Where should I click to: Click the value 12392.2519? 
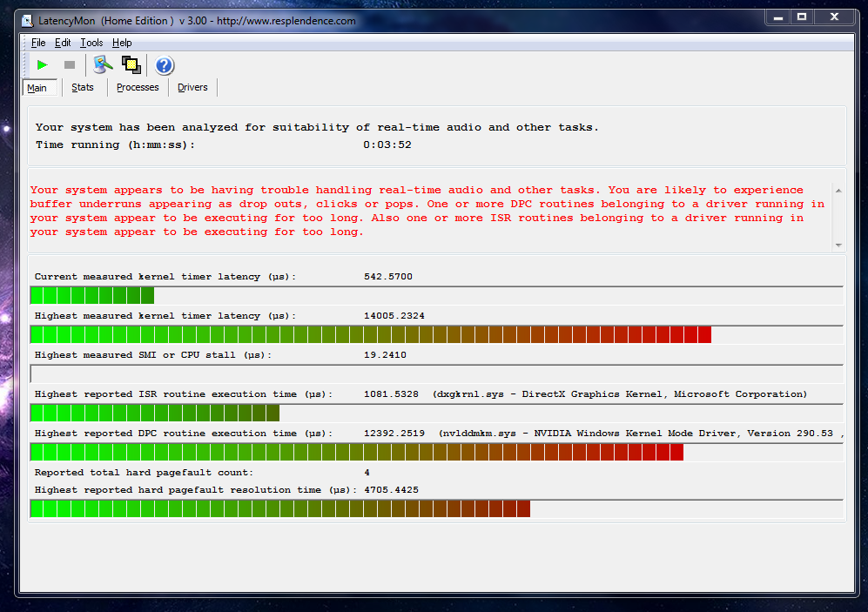pyautogui.click(x=394, y=434)
